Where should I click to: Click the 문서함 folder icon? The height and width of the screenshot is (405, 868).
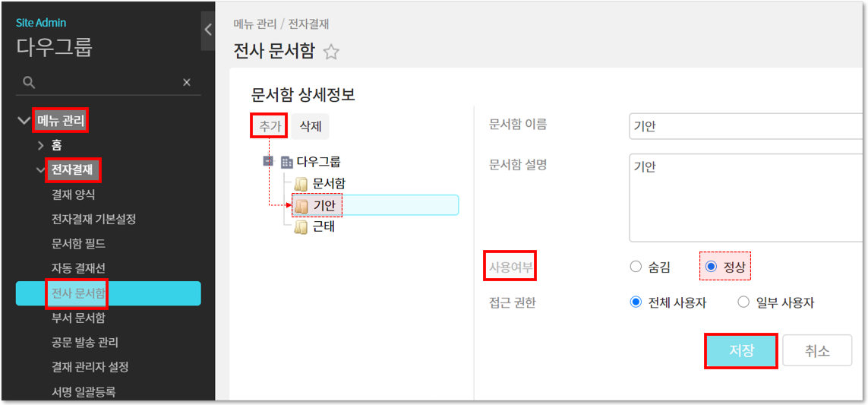pyautogui.click(x=301, y=184)
